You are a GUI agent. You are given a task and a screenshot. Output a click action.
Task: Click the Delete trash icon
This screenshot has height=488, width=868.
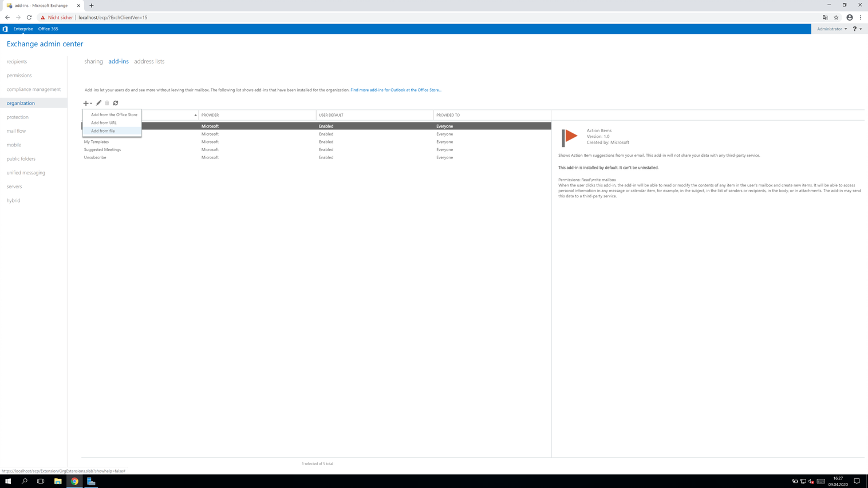pyautogui.click(x=107, y=103)
